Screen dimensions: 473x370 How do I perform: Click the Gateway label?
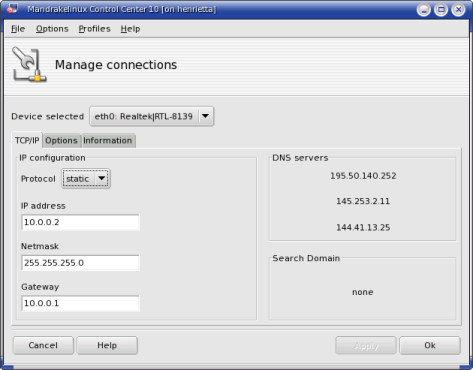[x=40, y=287]
